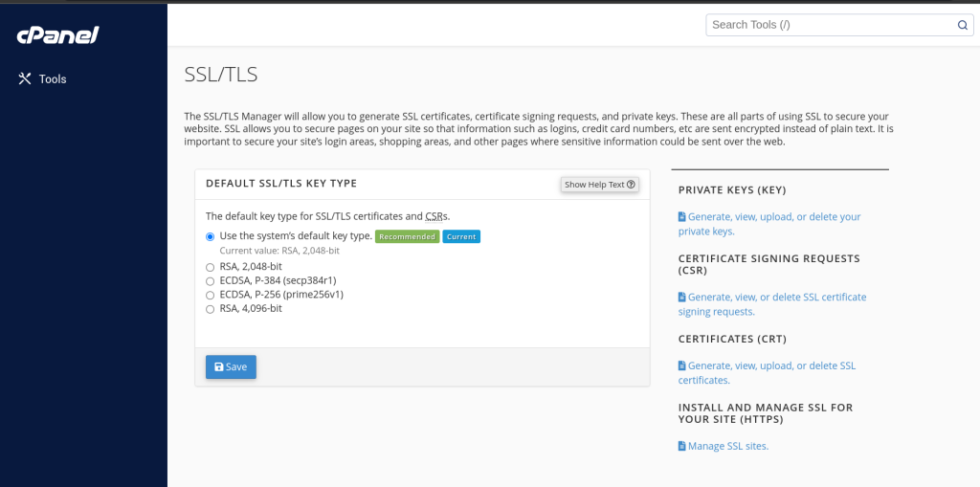This screenshot has height=487, width=980.
Task: Click the Current blue badge
Action: (x=461, y=237)
